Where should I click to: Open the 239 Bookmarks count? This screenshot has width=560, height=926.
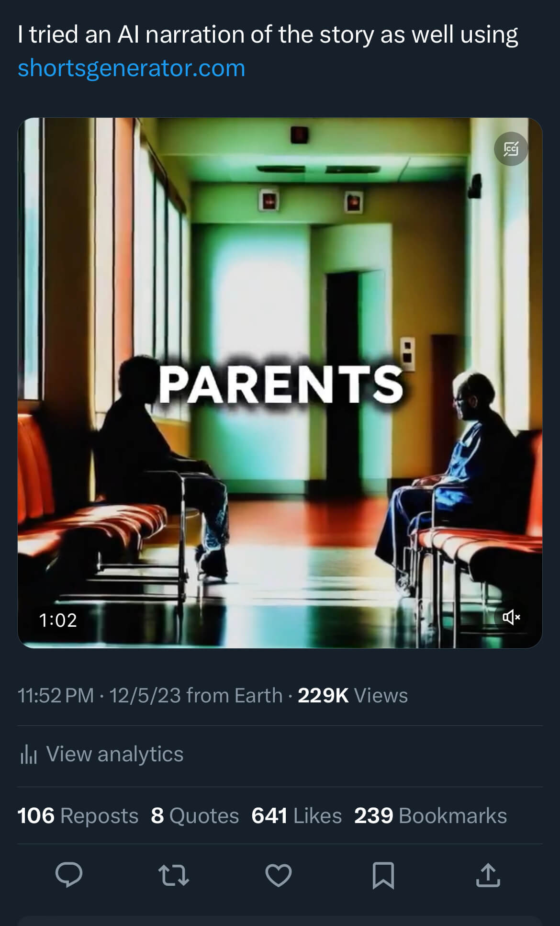tap(430, 815)
